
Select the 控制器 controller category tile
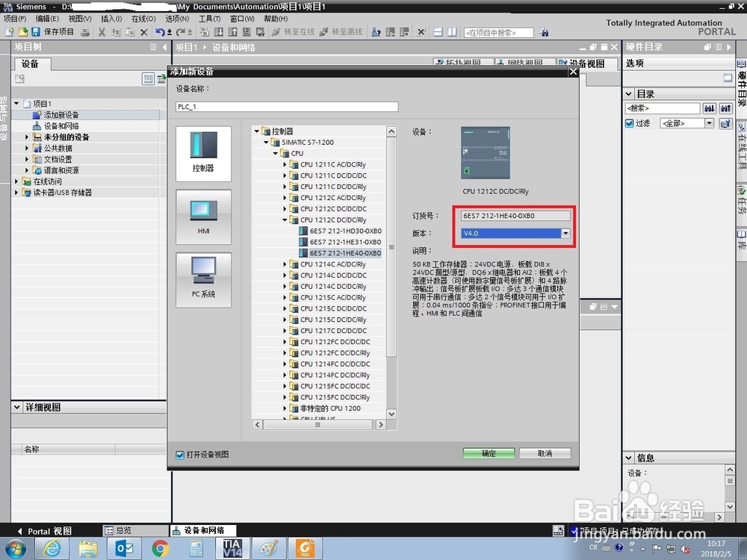[203, 153]
